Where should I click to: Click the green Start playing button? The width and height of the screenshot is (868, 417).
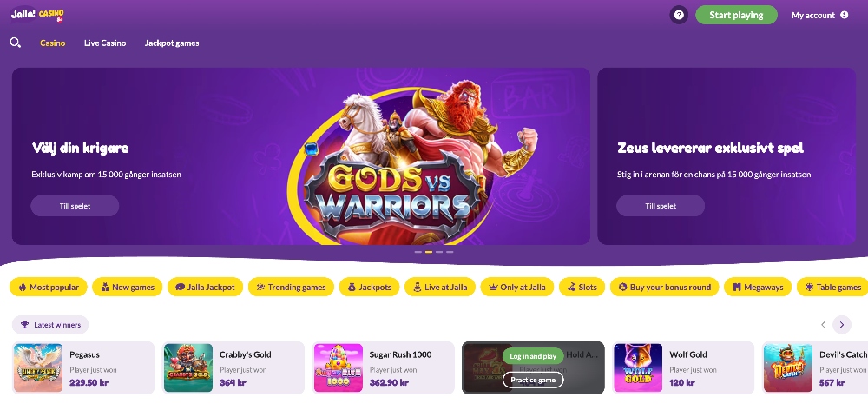tap(736, 15)
